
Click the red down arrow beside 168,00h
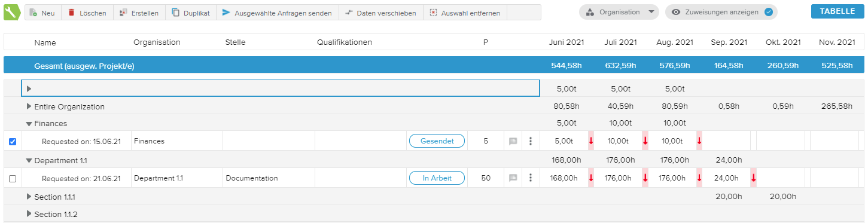[x=591, y=178]
